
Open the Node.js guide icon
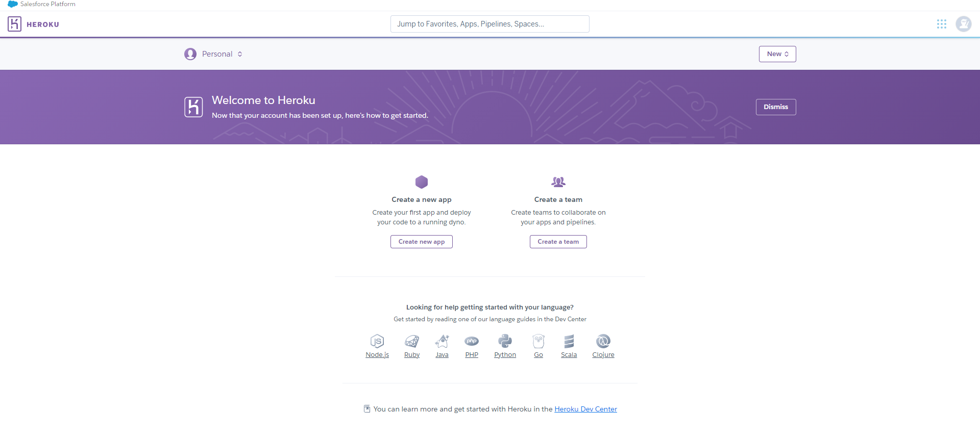(x=377, y=341)
